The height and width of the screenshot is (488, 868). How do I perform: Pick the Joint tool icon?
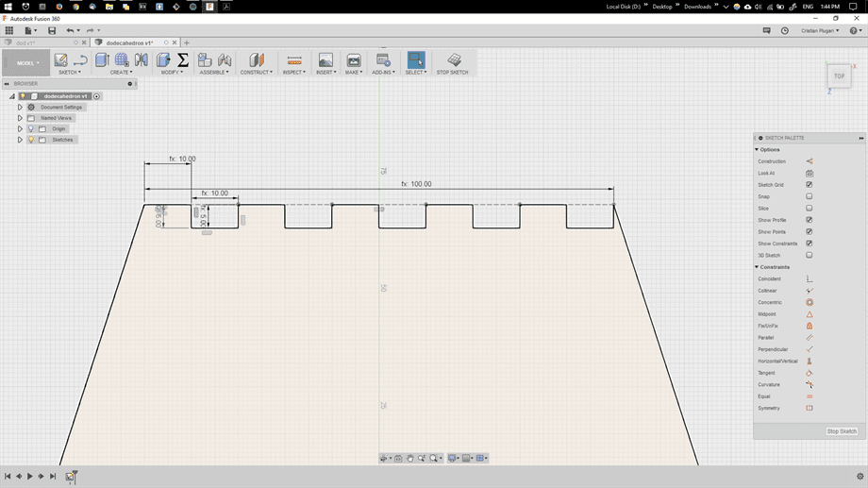[225, 59]
